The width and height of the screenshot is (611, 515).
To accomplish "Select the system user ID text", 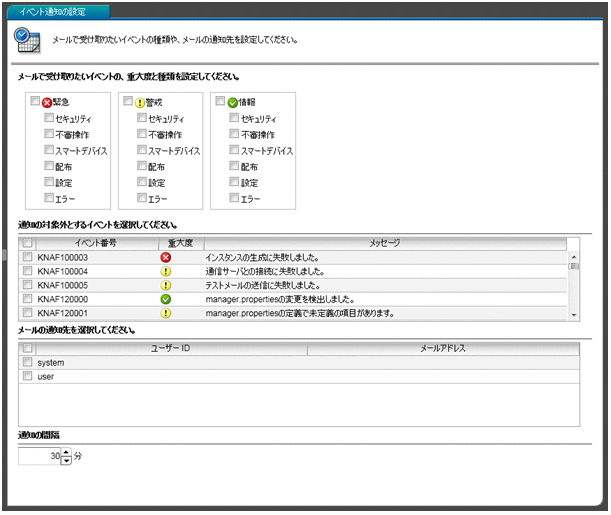I will 51,363.
